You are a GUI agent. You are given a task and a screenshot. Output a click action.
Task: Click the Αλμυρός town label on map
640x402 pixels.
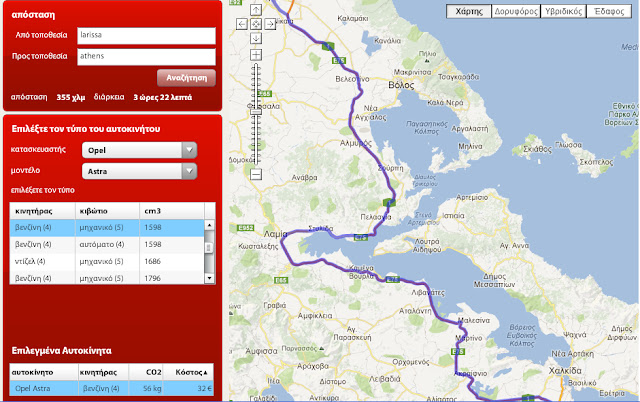coord(356,143)
